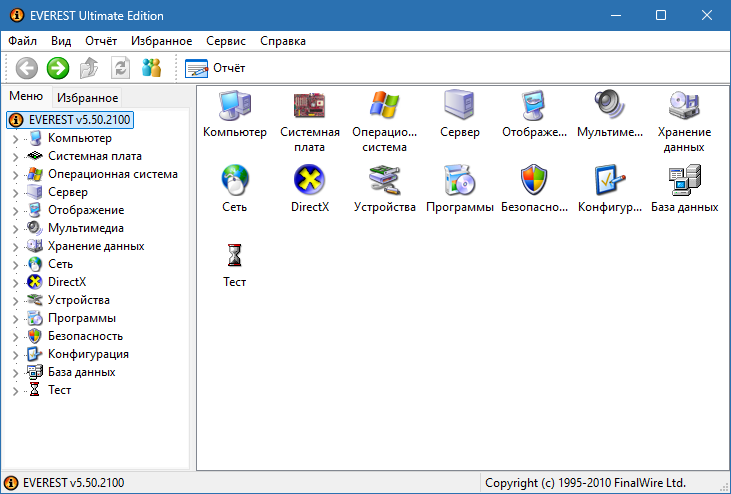
Task: Select Отображение in the tree
Action: (x=86, y=210)
